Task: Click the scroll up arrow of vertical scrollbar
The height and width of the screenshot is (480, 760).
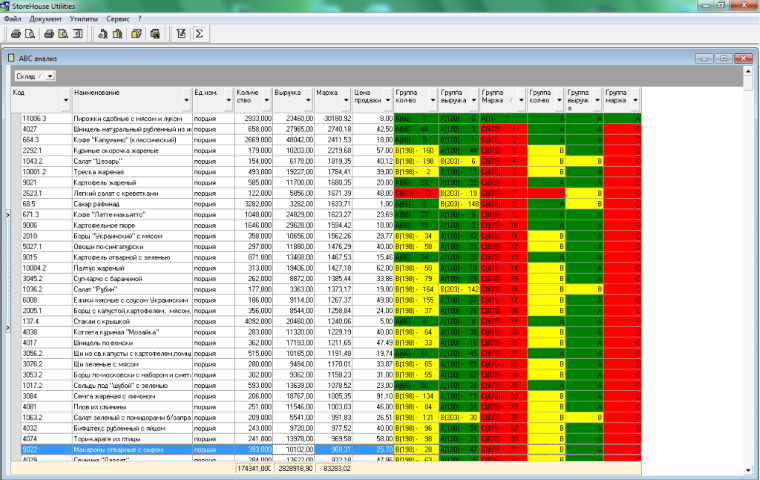Action: tap(750, 70)
